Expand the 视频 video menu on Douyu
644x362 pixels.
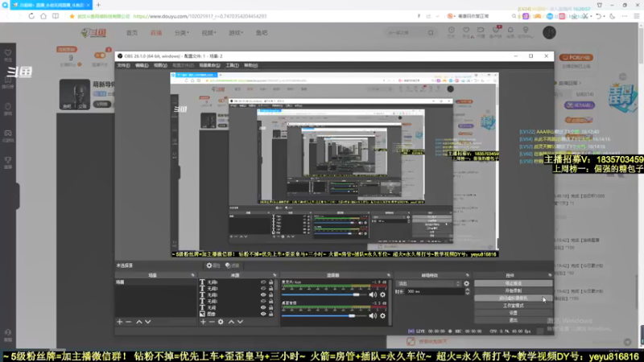pyautogui.click(x=208, y=33)
